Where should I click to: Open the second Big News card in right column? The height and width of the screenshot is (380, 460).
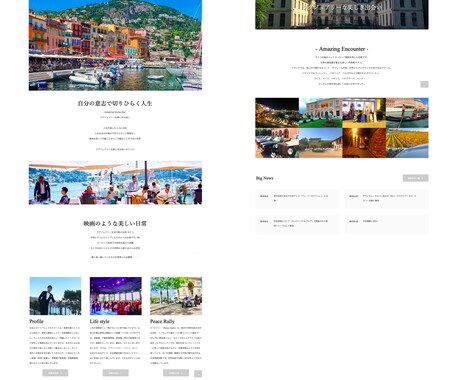point(386,224)
